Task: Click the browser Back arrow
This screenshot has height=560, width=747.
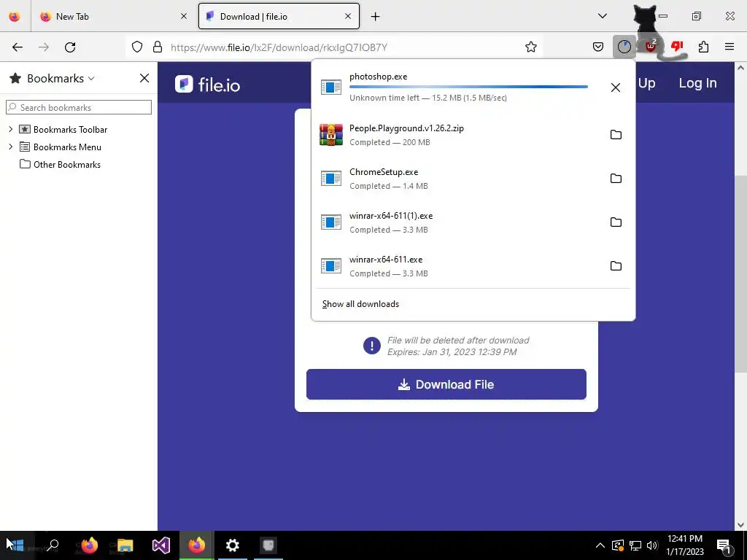Action: (18, 47)
